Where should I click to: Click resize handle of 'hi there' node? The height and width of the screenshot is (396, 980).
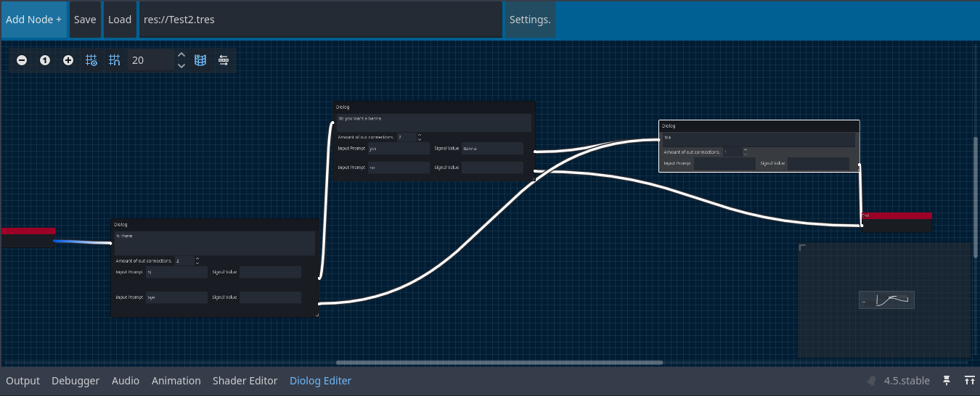[x=317, y=314]
